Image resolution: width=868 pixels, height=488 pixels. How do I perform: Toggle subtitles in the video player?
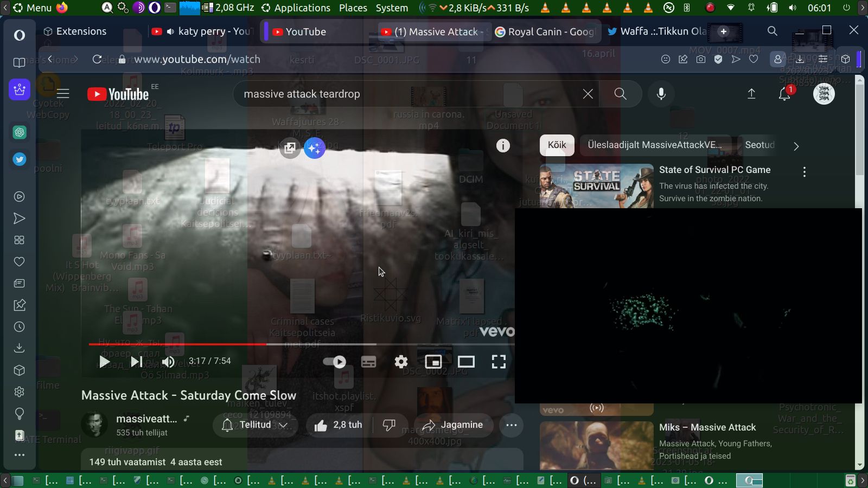368,362
